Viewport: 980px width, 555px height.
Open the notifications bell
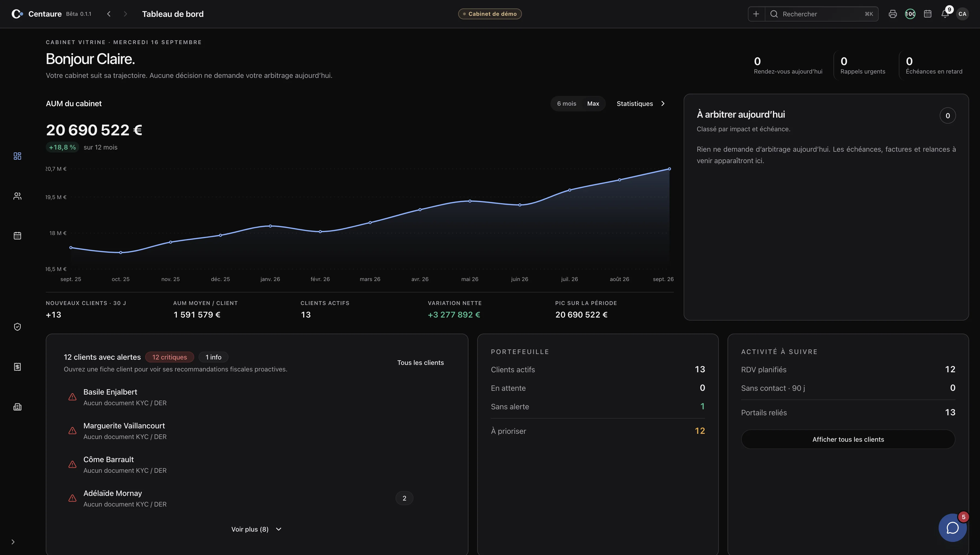[945, 14]
